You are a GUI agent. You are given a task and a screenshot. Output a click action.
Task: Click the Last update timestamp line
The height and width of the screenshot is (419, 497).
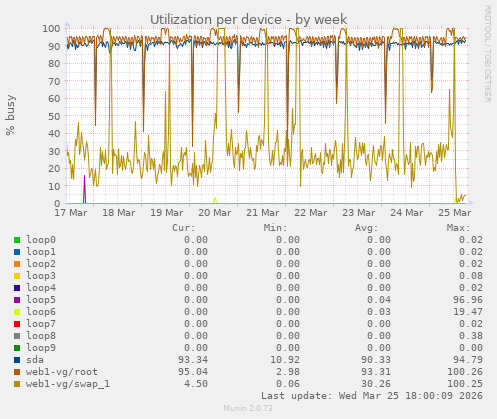(x=372, y=396)
